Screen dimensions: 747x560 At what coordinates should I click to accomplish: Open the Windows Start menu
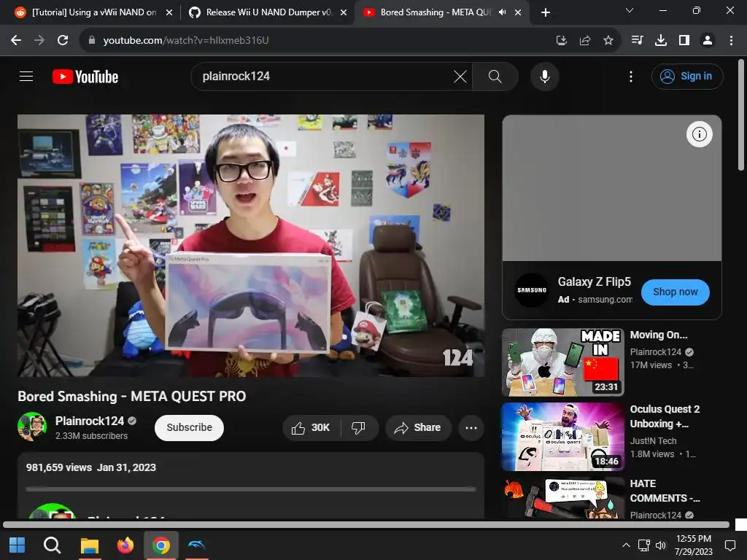18,545
